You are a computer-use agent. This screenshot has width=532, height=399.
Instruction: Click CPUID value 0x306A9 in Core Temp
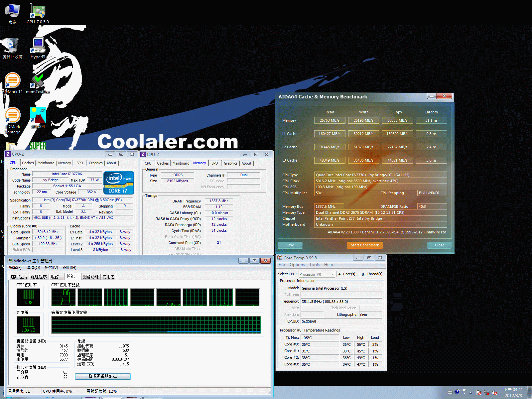pos(341,322)
